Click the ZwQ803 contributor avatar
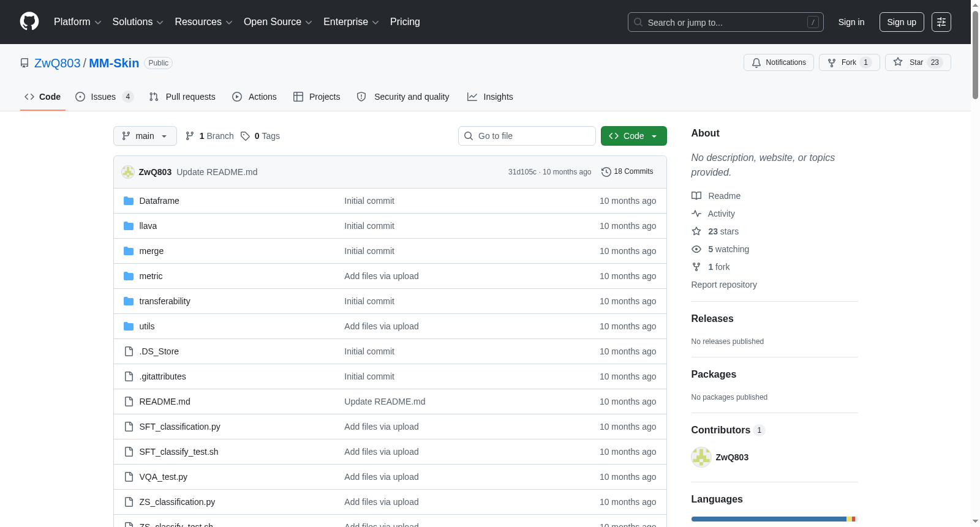 pos(701,457)
